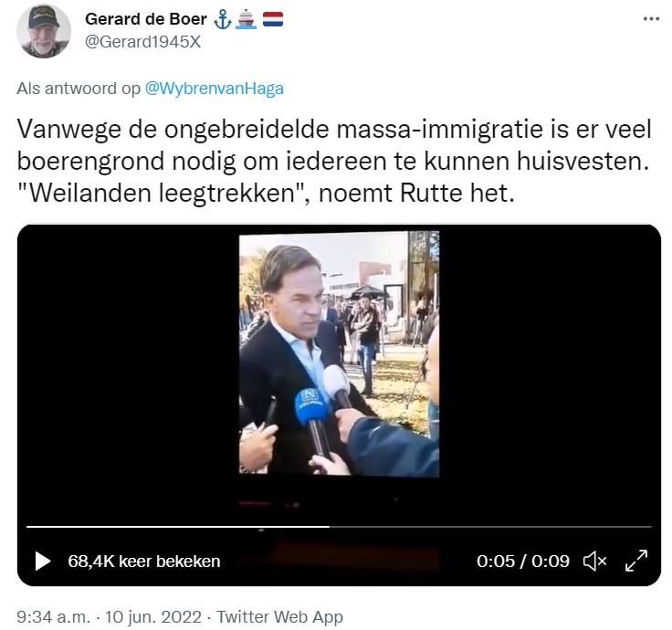This screenshot has width=672, height=630.
Task: Click the played part of the progress bar
Action: point(178,526)
